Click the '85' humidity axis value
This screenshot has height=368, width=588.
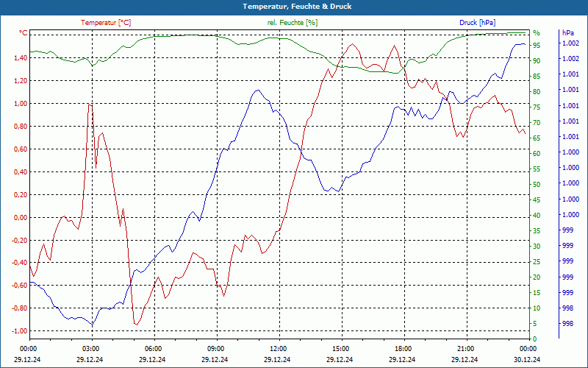537,77
